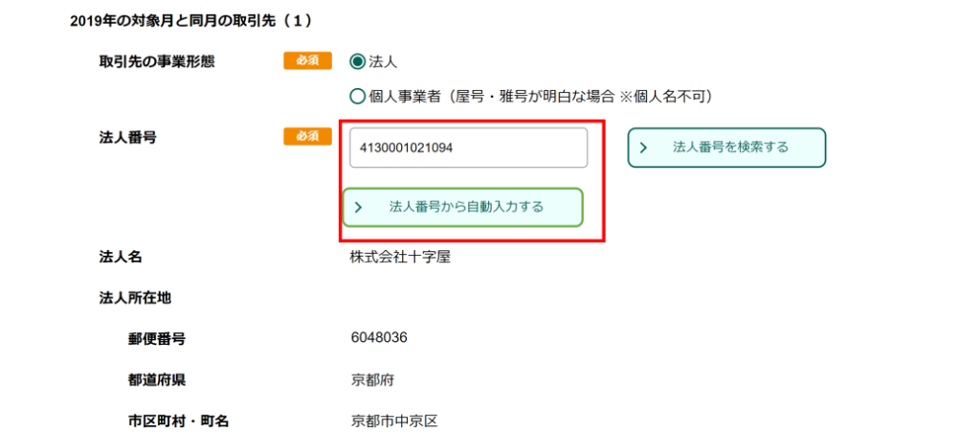This screenshot has height=432, width=980.
Task: Click the 法人所在地 label
Action: click(135, 298)
